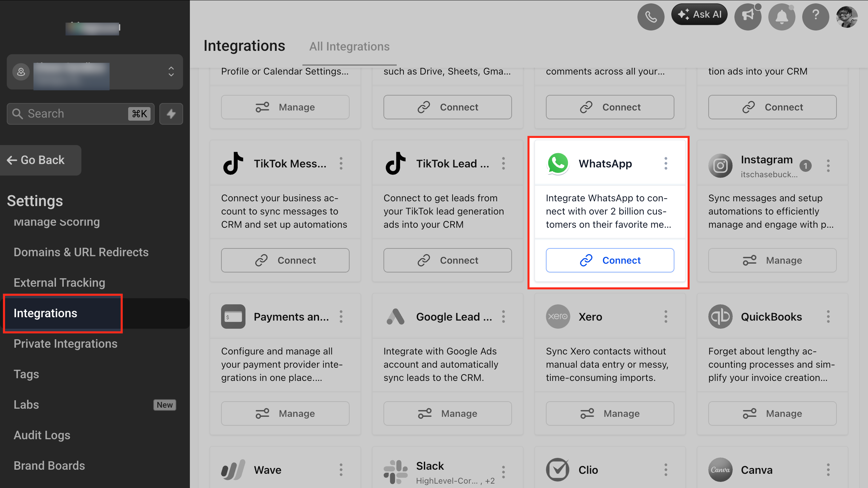This screenshot has height=488, width=868.
Task: Focus the sidebar Search field
Action: pos(81,114)
